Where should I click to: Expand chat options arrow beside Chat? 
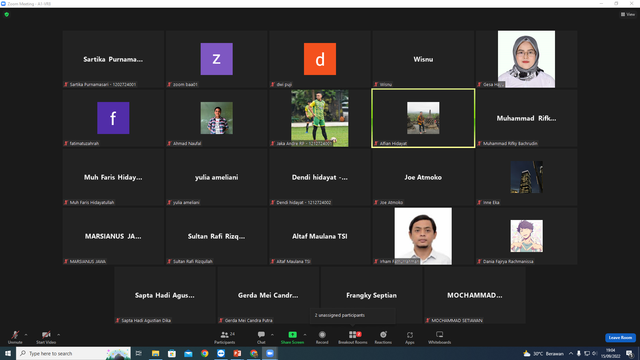[x=272, y=335]
